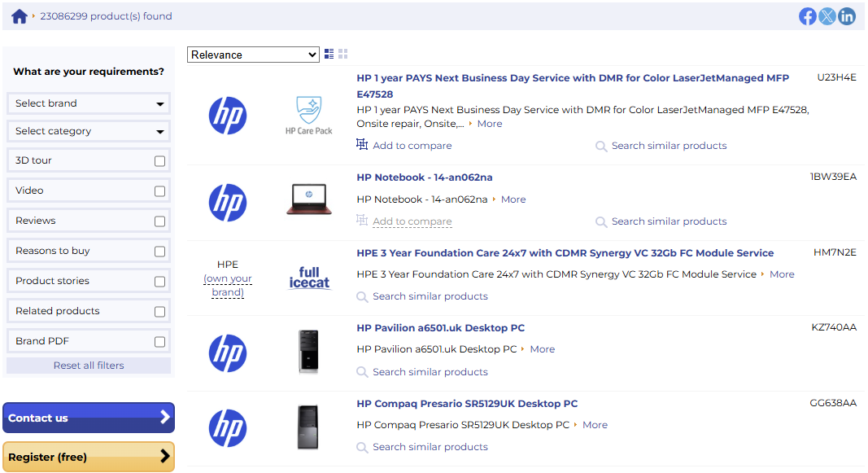Share the page on Facebook
The width and height of the screenshot is (868, 473).
tap(807, 16)
